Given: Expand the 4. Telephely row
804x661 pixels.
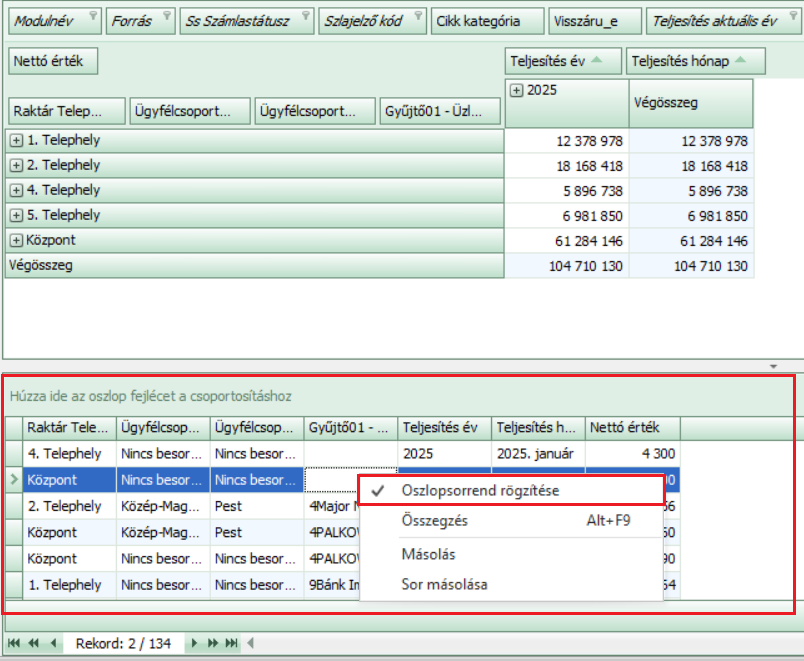Looking at the screenshot, I should 16,191.
